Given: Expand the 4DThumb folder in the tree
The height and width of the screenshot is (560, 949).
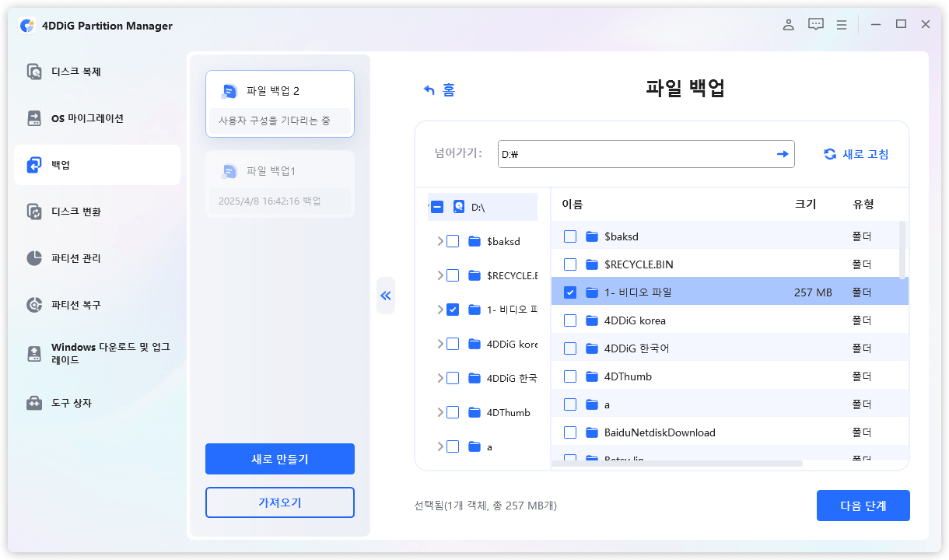Looking at the screenshot, I should click(439, 412).
